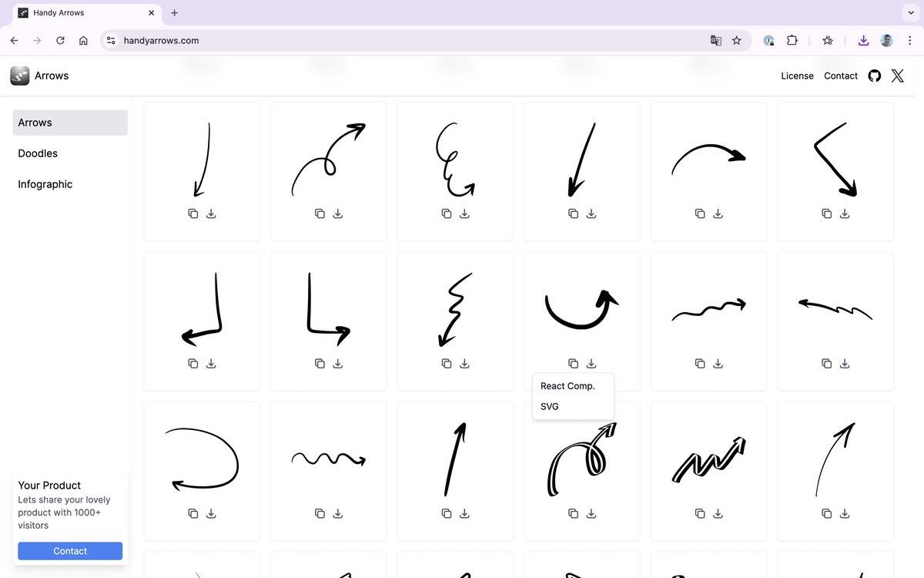Open the Contact link in header
Viewport: 924px width, 578px height.
tap(841, 76)
